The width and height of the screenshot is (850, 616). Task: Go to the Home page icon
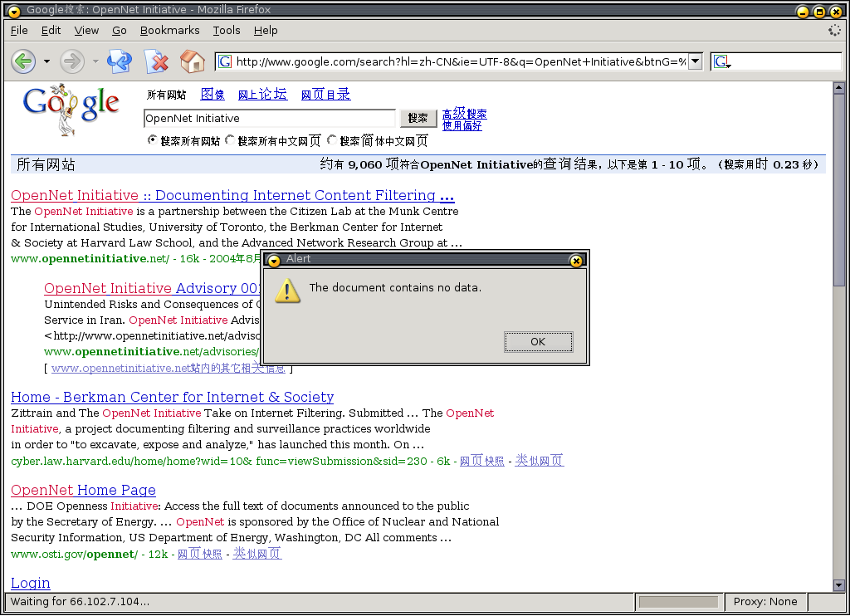[x=192, y=61]
